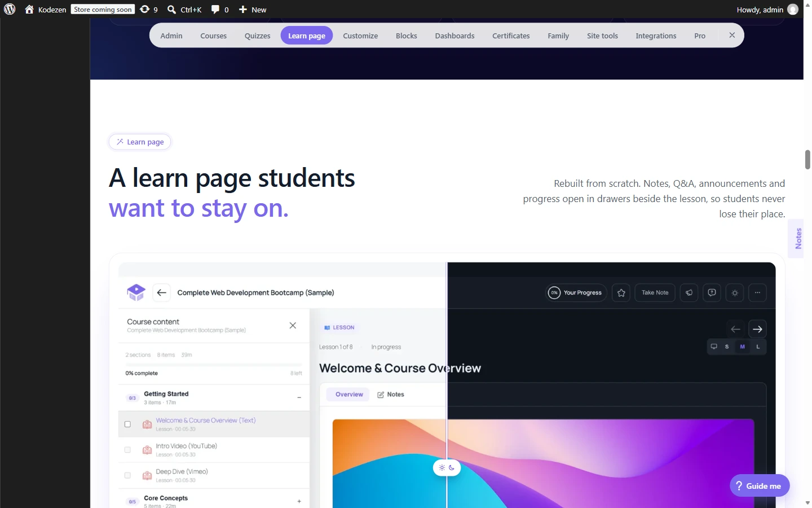
Task: Toggle the light/dark mode comparison handle
Action: pos(447,467)
